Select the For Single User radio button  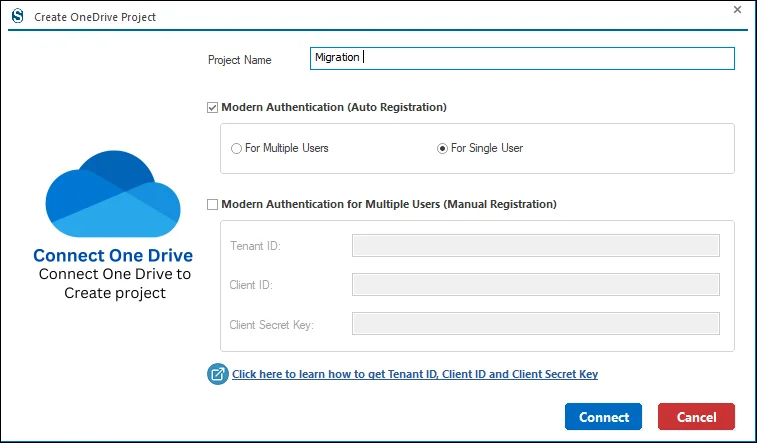[x=442, y=149]
